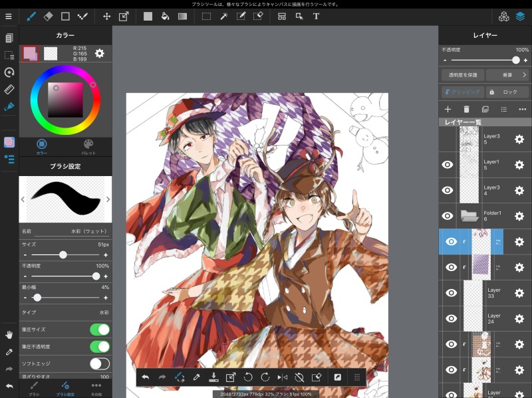
Task: Select the rectangular selection tool
Action: point(206,16)
